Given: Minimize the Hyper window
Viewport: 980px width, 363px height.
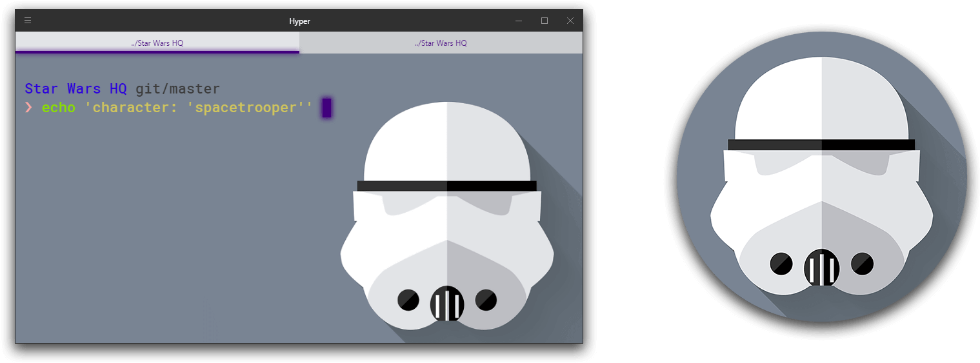Looking at the screenshot, I should coord(519,21).
